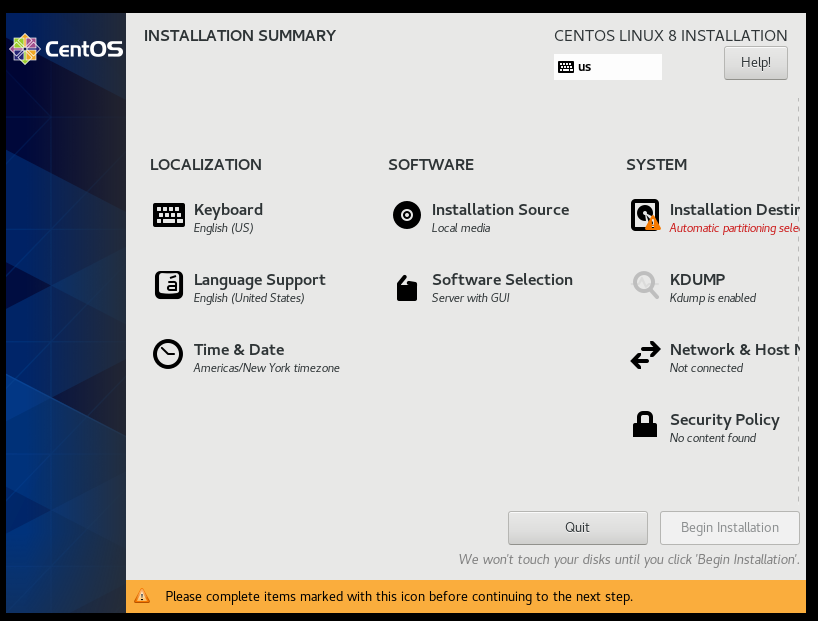This screenshot has width=818, height=621.
Task: Click 'Kdump is enabled' status text
Action: (x=712, y=298)
